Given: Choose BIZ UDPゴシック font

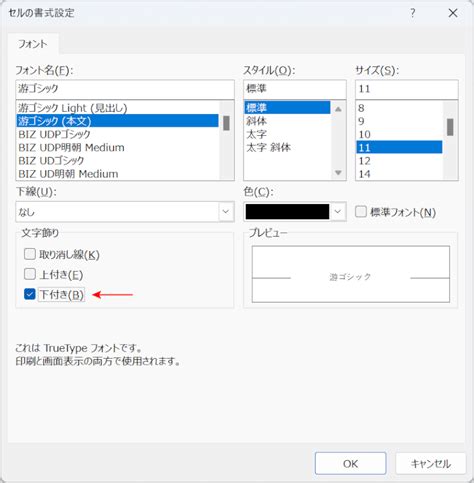Looking at the screenshot, I should click(118, 134).
